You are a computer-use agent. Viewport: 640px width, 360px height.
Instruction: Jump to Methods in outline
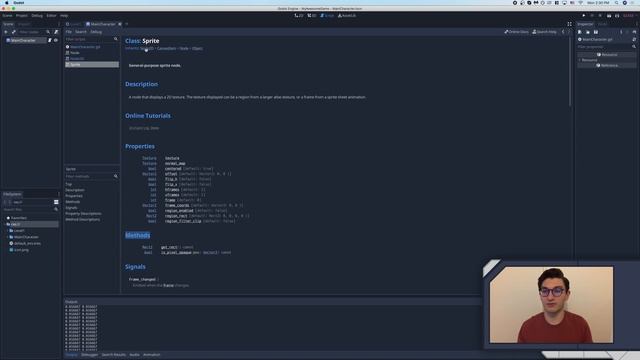(73, 202)
